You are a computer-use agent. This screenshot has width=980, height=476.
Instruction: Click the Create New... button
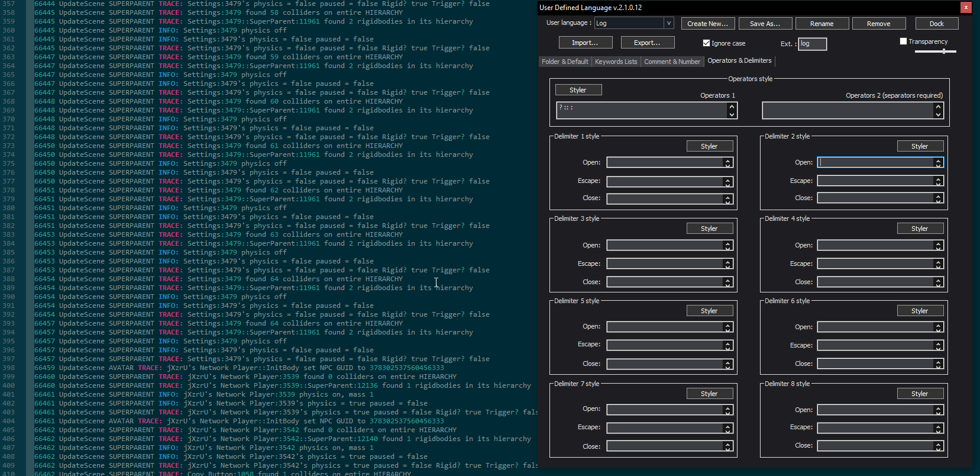click(707, 24)
